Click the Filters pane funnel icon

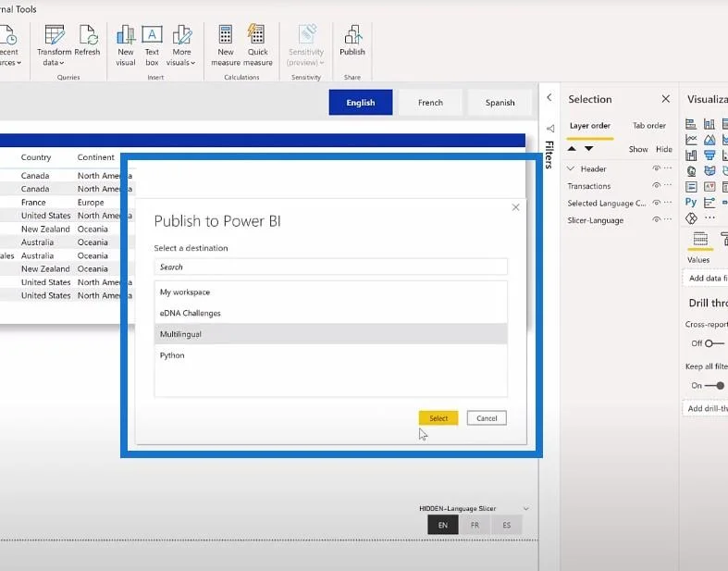550,129
